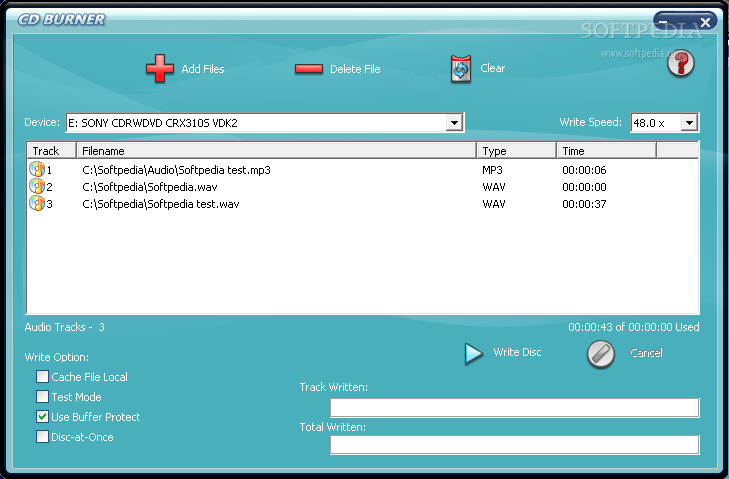Click the Track Written progress bar
The image size is (729, 479).
[x=515, y=407]
